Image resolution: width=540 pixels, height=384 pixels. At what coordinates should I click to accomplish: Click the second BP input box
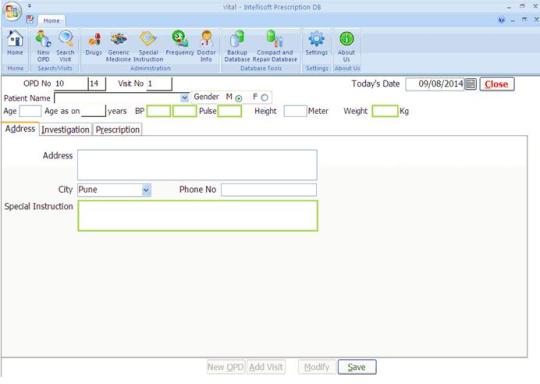pyautogui.click(x=185, y=111)
